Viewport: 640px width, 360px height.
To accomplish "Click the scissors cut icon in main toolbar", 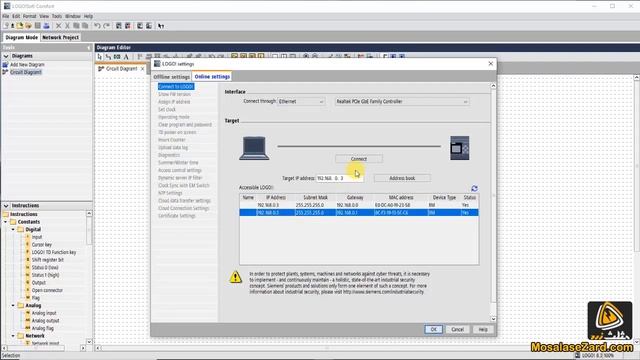I will 67,26.
